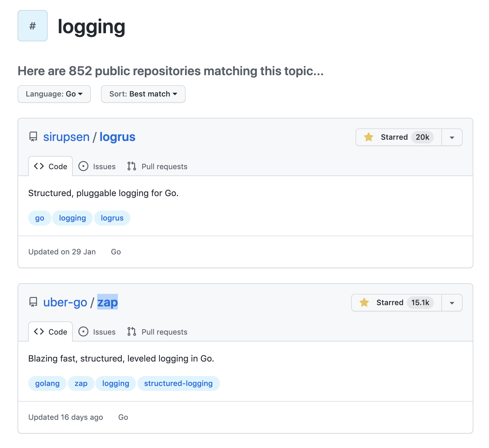Expand star list dropdown for logrus
Screen dimensions: 489x448
(x=452, y=137)
